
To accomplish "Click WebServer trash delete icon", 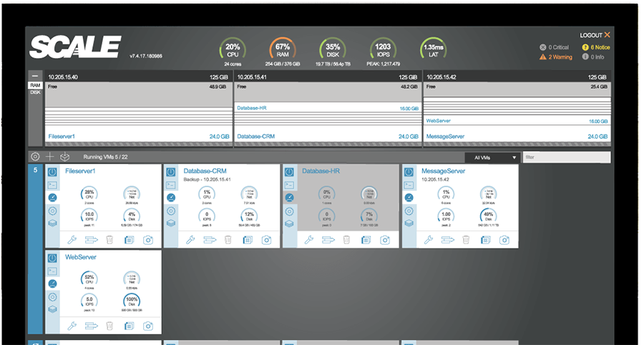I will [109, 326].
